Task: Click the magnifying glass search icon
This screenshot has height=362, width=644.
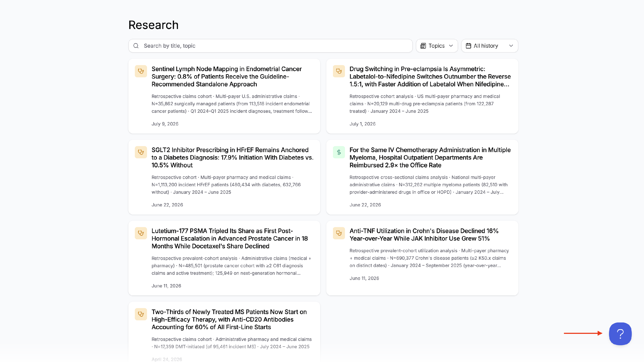Action: 136,46
